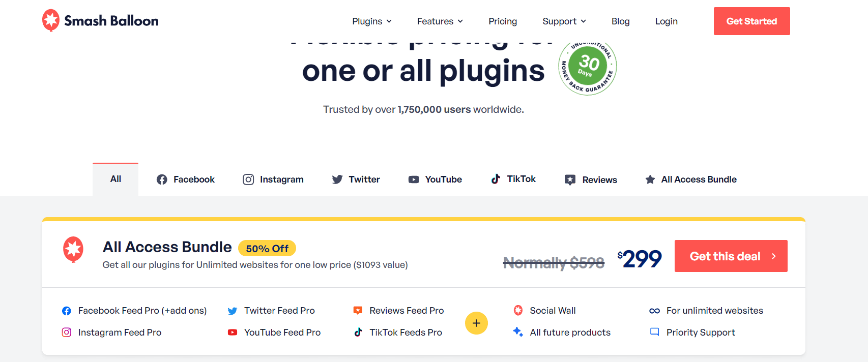Click the 30 Days Money Back Guarantee badge
This screenshot has width=868, height=362.
pyautogui.click(x=587, y=67)
